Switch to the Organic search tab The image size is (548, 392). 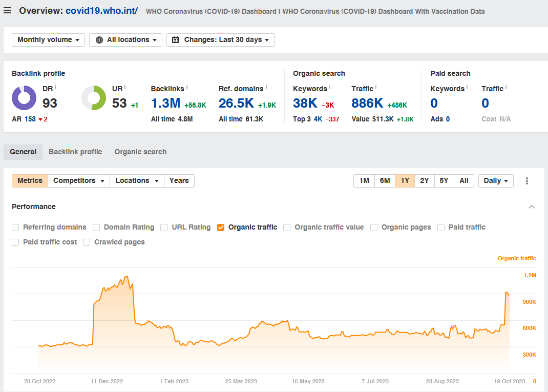tap(140, 152)
